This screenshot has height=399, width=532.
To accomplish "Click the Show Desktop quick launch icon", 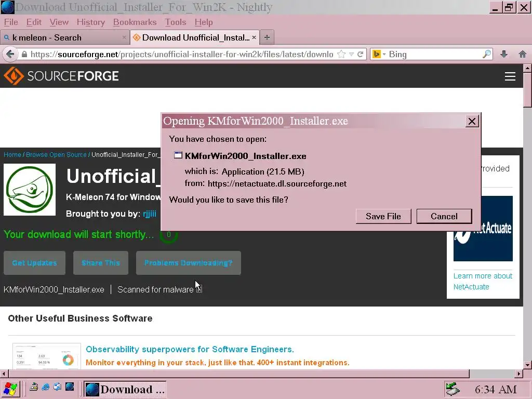I will tap(34, 387).
